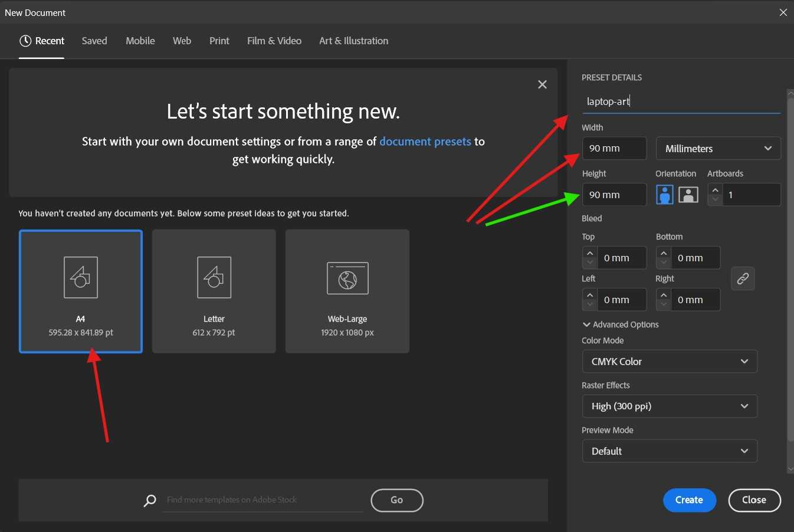Click the Create button

click(689, 500)
